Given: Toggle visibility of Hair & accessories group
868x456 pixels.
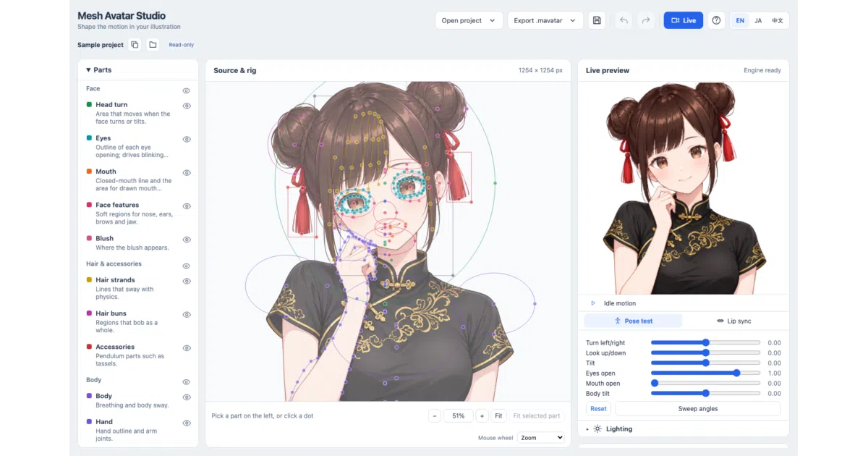Looking at the screenshot, I should pos(186,266).
